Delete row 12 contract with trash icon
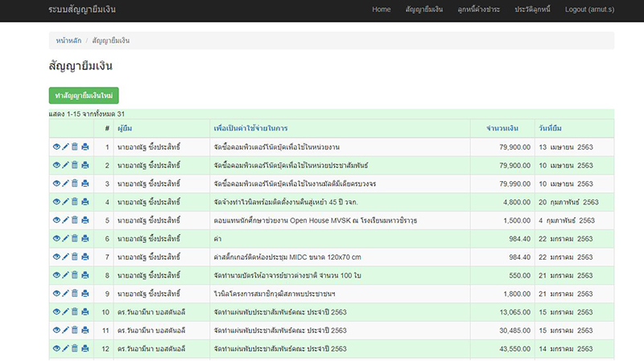 coord(74,348)
